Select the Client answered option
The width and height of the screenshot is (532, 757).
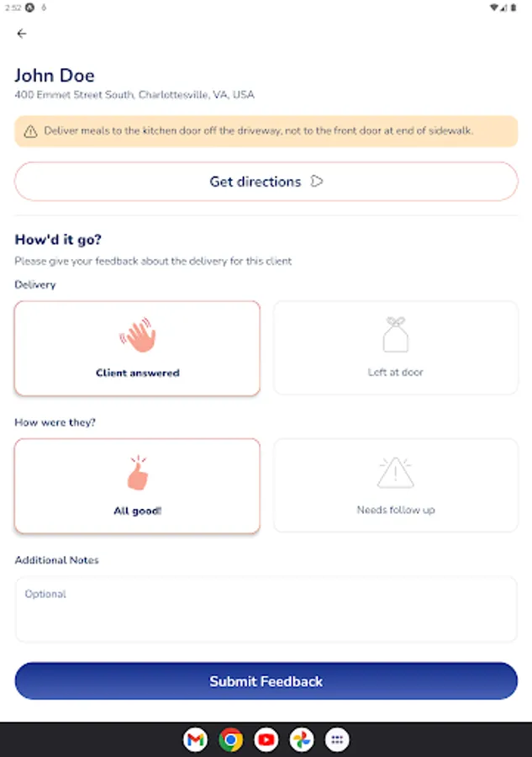(x=137, y=348)
